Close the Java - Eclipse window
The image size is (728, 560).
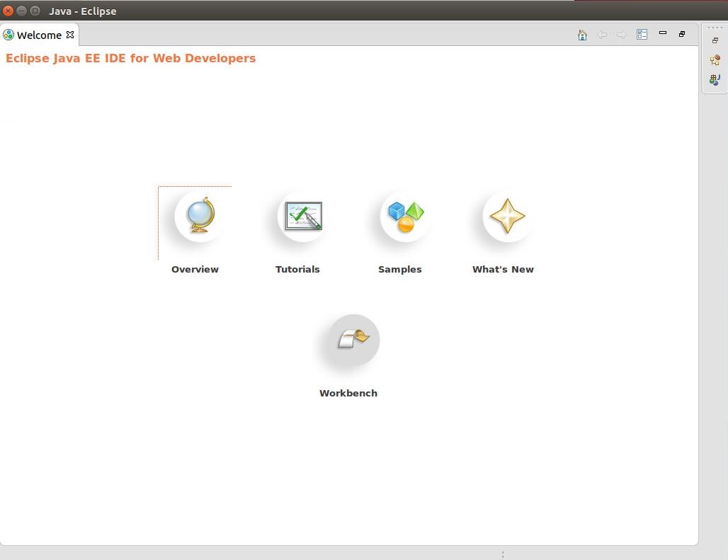8,11
